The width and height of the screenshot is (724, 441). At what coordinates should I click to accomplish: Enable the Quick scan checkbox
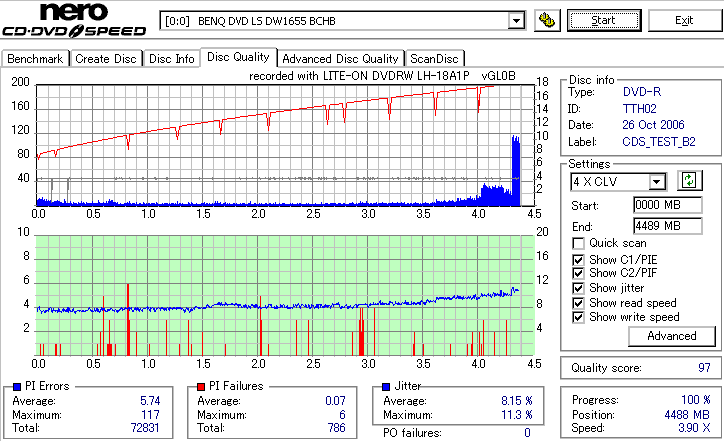click(x=578, y=243)
